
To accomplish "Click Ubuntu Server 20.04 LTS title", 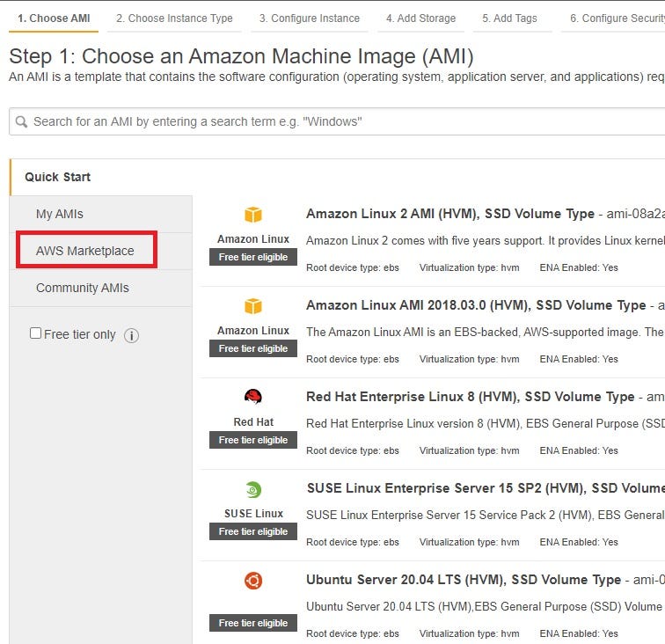I will [x=463, y=580].
